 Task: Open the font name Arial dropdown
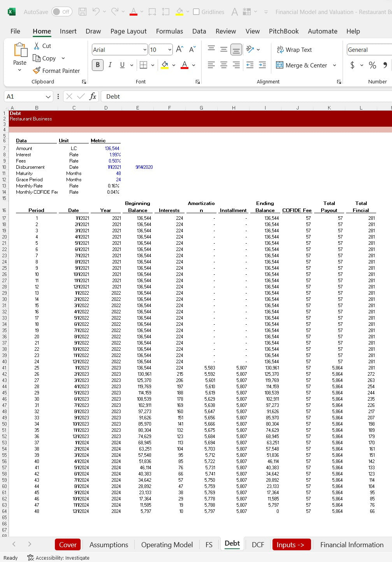(x=145, y=50)
